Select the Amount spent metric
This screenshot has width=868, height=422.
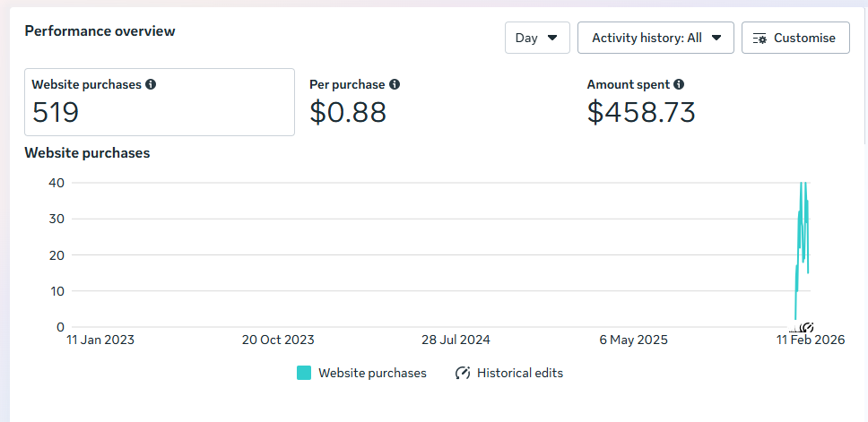641,111
